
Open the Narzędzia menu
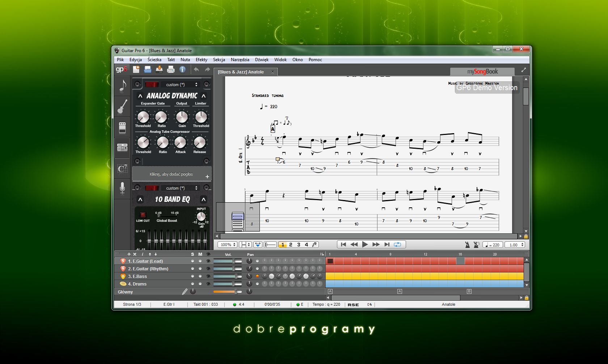coord(240,60)
